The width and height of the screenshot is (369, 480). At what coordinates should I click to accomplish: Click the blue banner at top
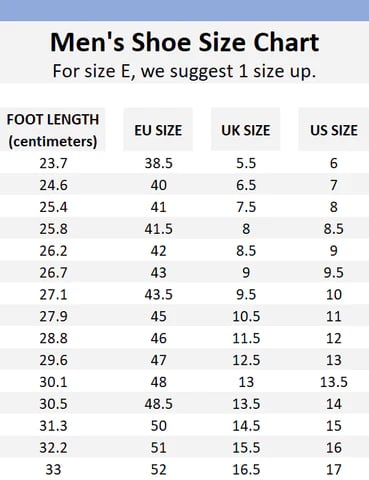[184, 10]
